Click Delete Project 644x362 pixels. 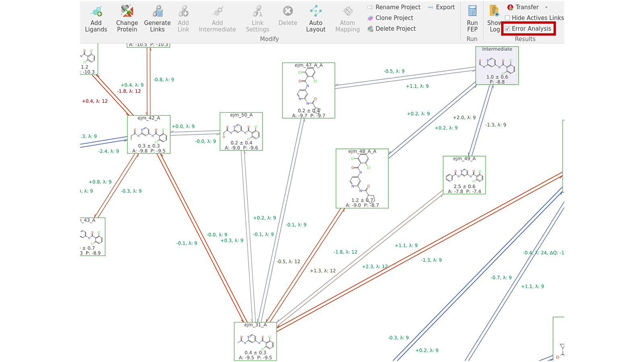391,29
